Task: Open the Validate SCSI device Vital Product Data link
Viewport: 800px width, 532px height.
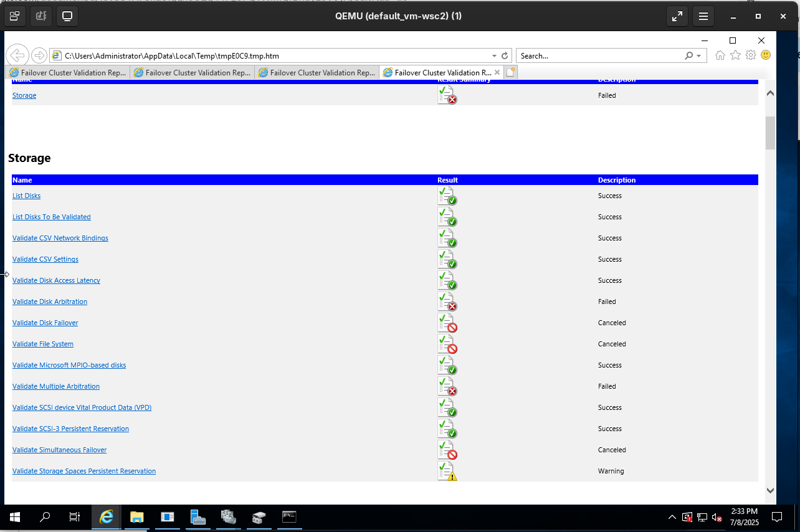Action: [82, 407]
